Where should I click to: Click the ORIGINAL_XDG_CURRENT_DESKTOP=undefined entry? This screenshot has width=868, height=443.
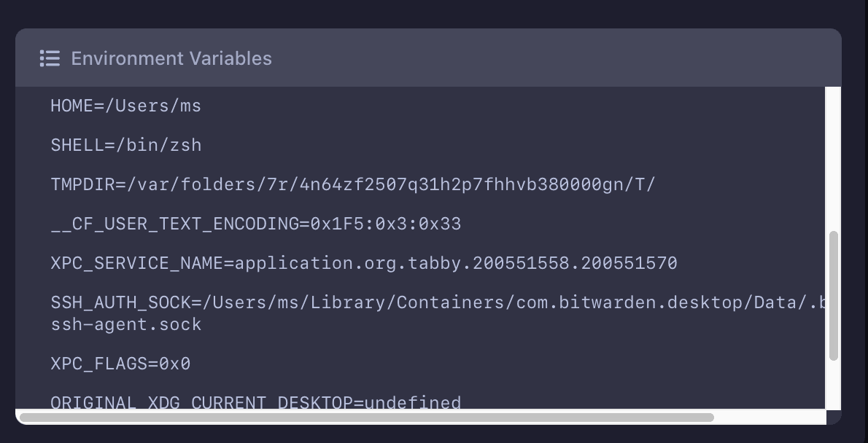pyautogui.click(x=255, y=402)
